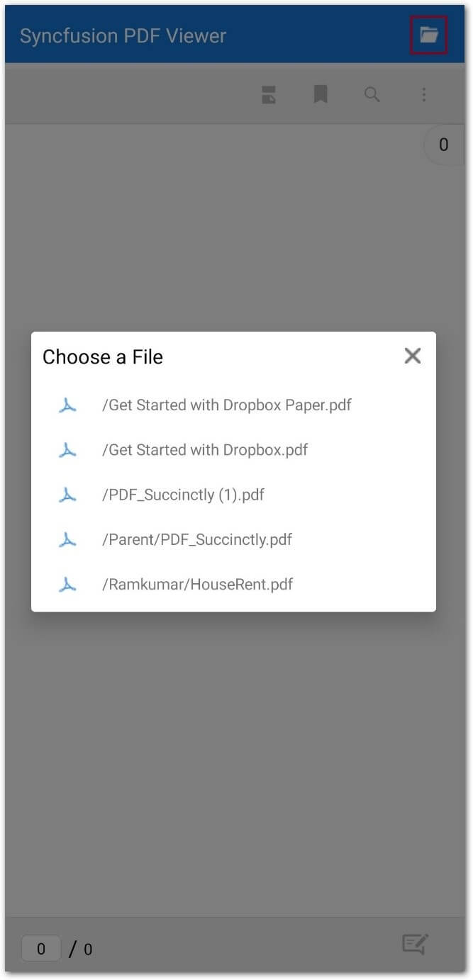Screen dimensions: 473x980
Task: Start a document text search
Action: tap(372, 94)
